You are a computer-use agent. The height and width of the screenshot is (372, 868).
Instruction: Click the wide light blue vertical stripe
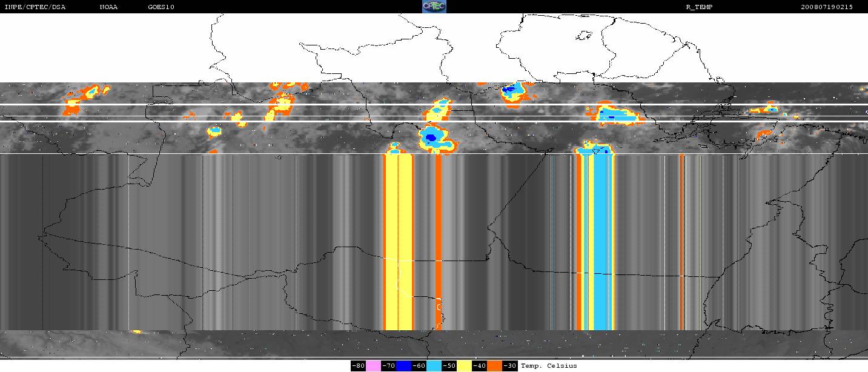(602, 242)
